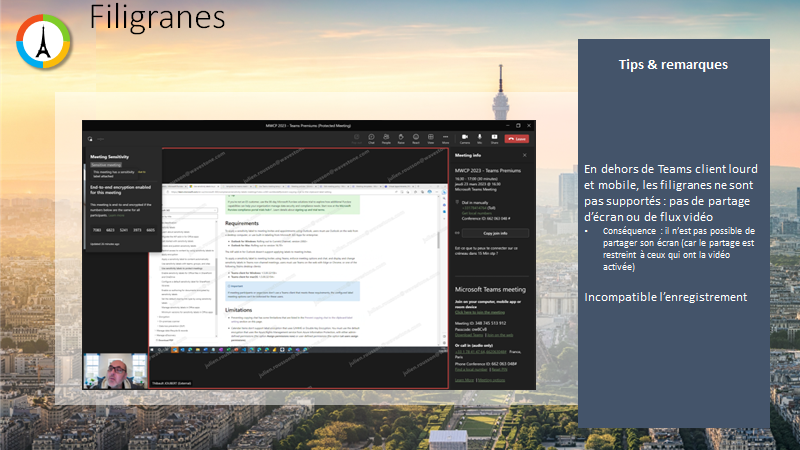Open the Get local numbers link
This screenshot has width=800, height=450.
click(477, 213)
